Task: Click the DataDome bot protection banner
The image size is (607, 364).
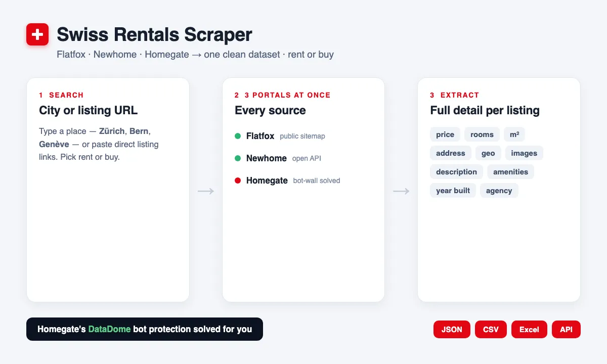Action: coord(145,329)
